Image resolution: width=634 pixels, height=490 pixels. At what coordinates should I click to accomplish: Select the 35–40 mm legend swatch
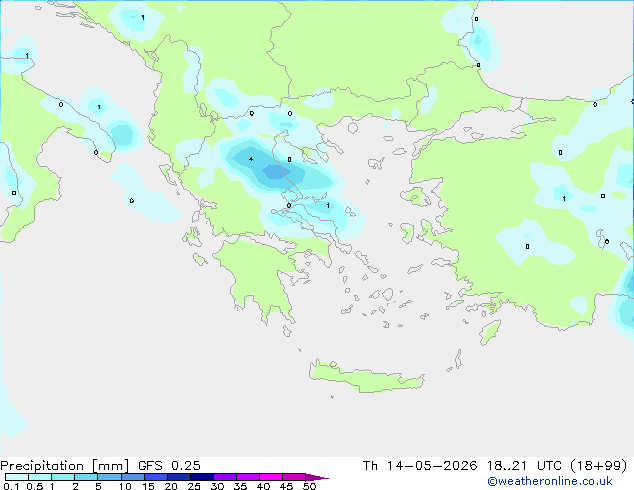click(247, 477)
